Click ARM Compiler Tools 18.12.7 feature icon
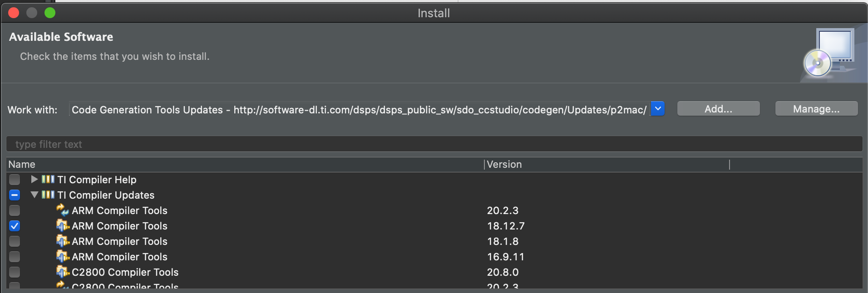868x293 pixels. (x=62, y=225)
